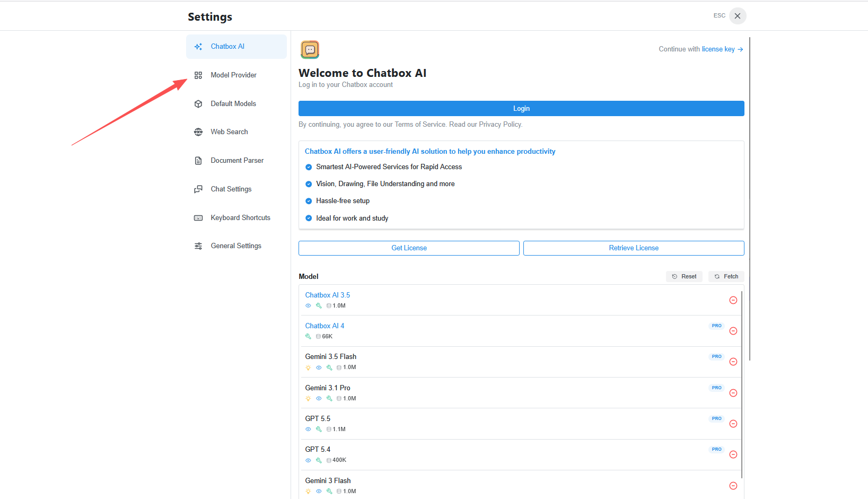The image size is (868, 499).
Task: Click the tool-use icon under Chatbox AI 3.5
Action: click(x=319, y=306)
